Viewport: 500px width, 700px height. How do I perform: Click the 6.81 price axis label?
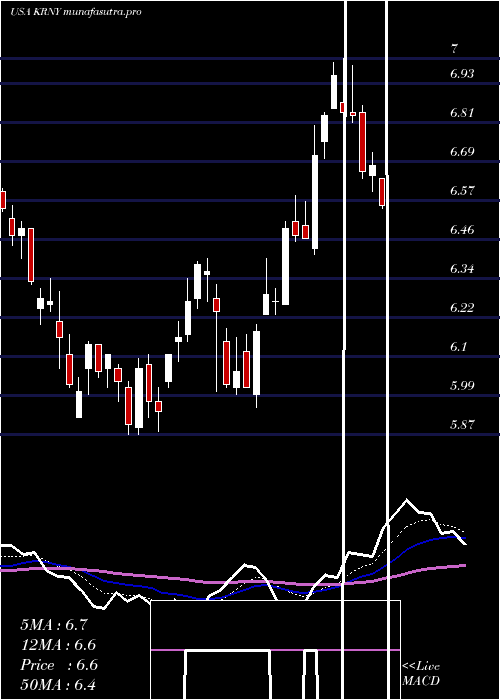point(462,113)
